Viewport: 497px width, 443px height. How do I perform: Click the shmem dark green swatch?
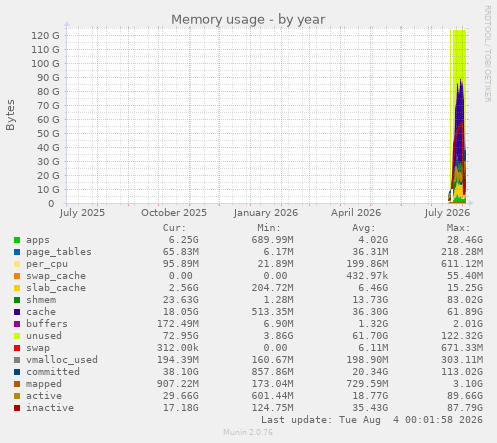pos(17,300)
